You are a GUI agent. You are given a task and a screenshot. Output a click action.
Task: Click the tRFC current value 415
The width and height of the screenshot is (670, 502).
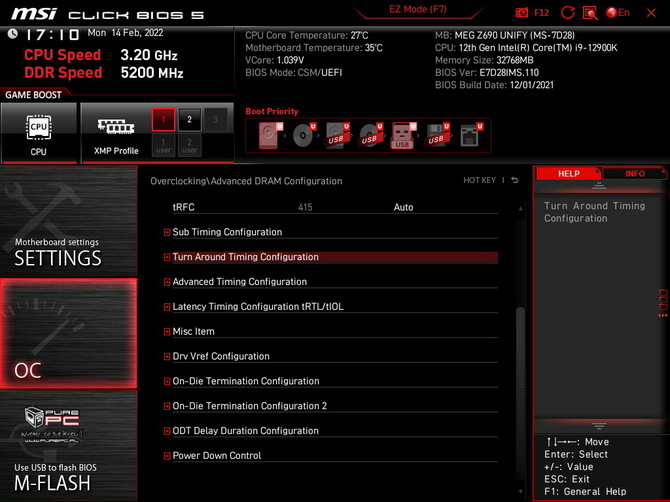click(x=305, y=208)
